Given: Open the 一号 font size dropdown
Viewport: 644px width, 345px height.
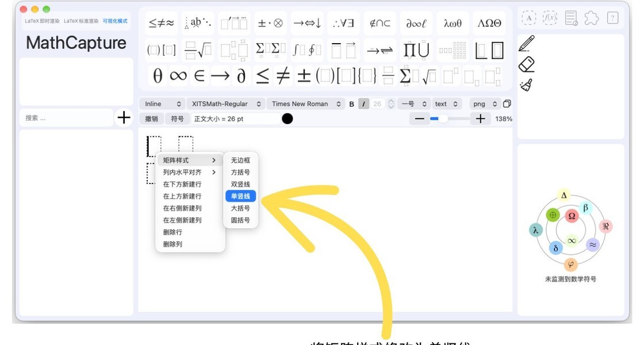Looking at the screenshot, I should (x=413, y=104).
